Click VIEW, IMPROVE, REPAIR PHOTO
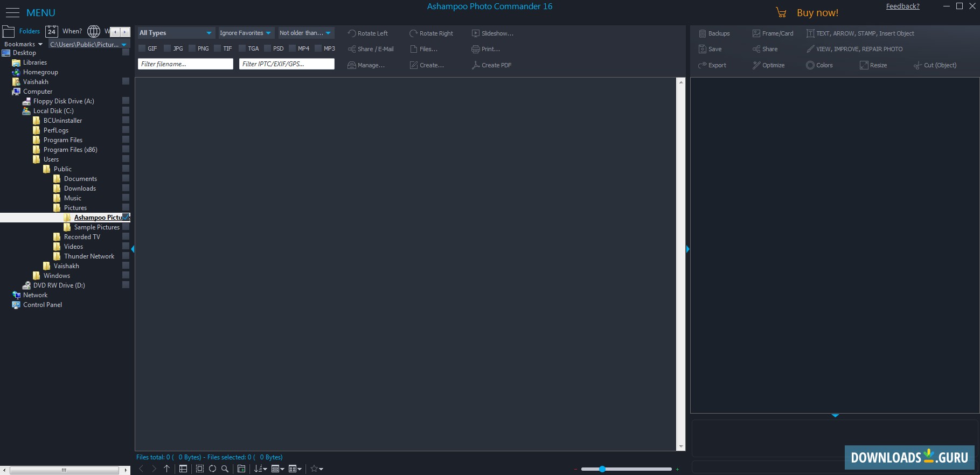 [x=854, y=49]
